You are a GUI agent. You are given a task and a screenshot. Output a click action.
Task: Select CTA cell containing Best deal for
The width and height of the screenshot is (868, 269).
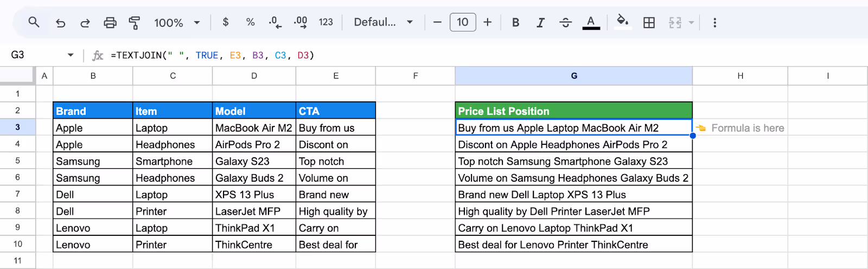[336, 244]
